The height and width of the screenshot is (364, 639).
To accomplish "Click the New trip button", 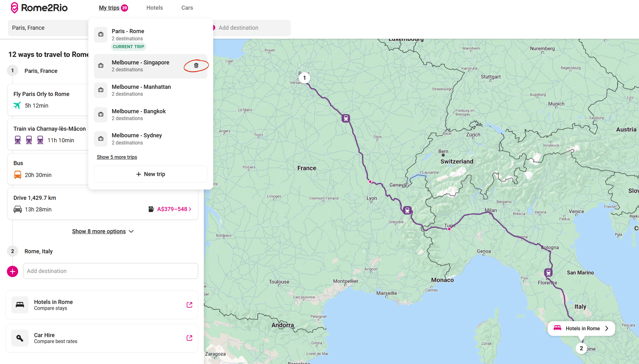I will click(150, 174).
